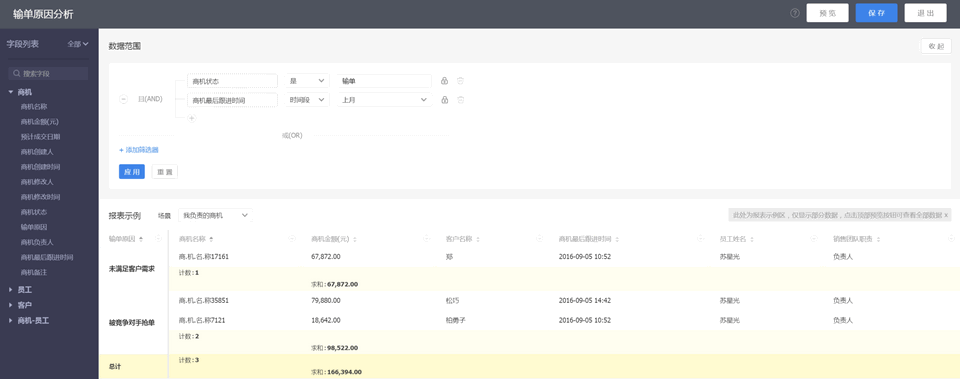Viewport: 960px width, 379px height.
Task: Dismiss the report sample notice with x
Action: (x=946, y=215)
